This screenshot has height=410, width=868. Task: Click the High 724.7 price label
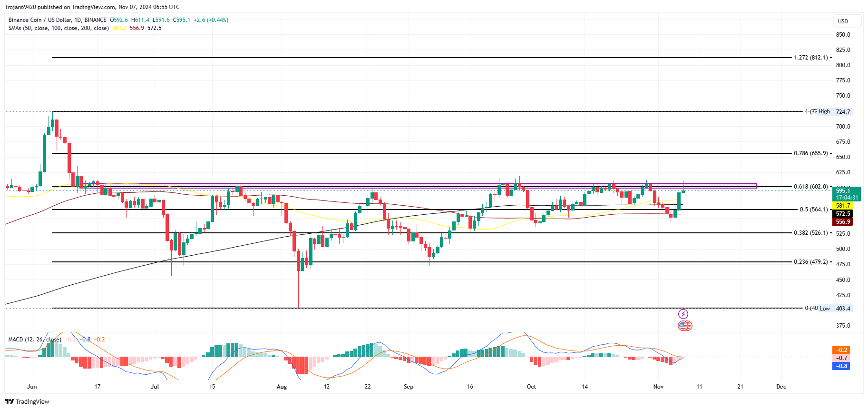click(x=834, y=112)
